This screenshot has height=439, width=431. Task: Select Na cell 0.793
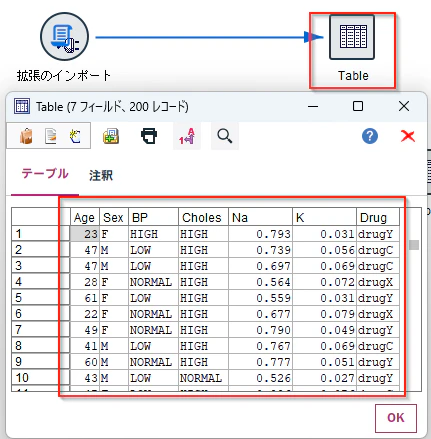(x=260, y=234)
